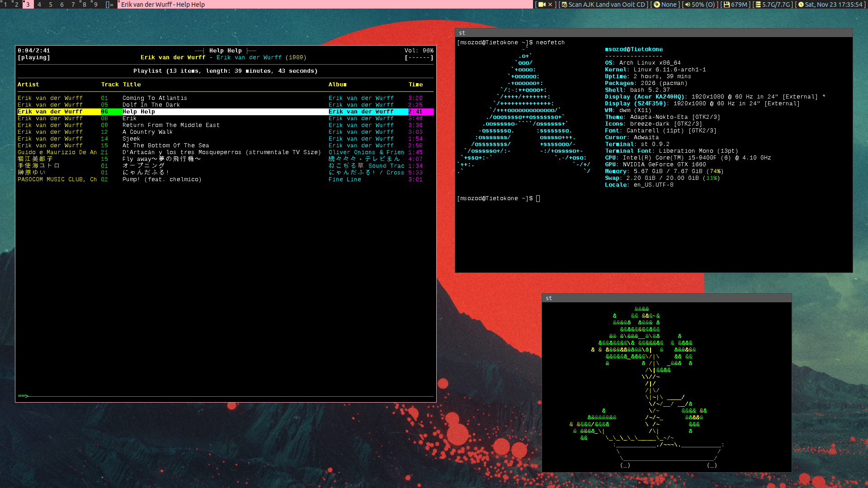The image size is (868, 488).
Task: Click 'Fine Line' album entry
Action: pos(345,179)
